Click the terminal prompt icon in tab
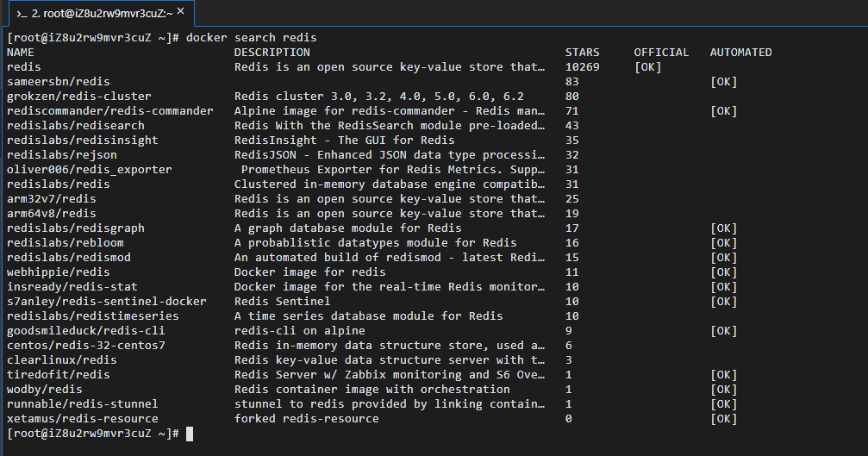Image resolution: width=868 pixels, height=456 pixels. coord(22,14)
